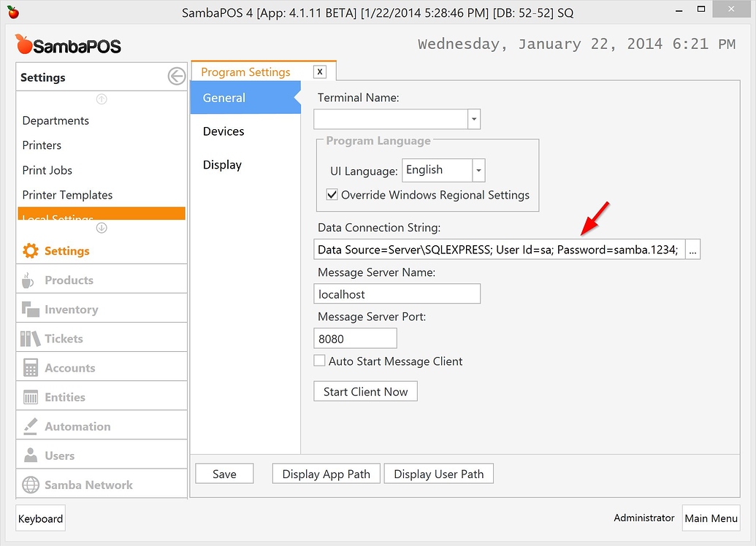This screenshot has width=756, height=546.
Task: Click the back arrow beside Settings header
Action: click(175, 76)
